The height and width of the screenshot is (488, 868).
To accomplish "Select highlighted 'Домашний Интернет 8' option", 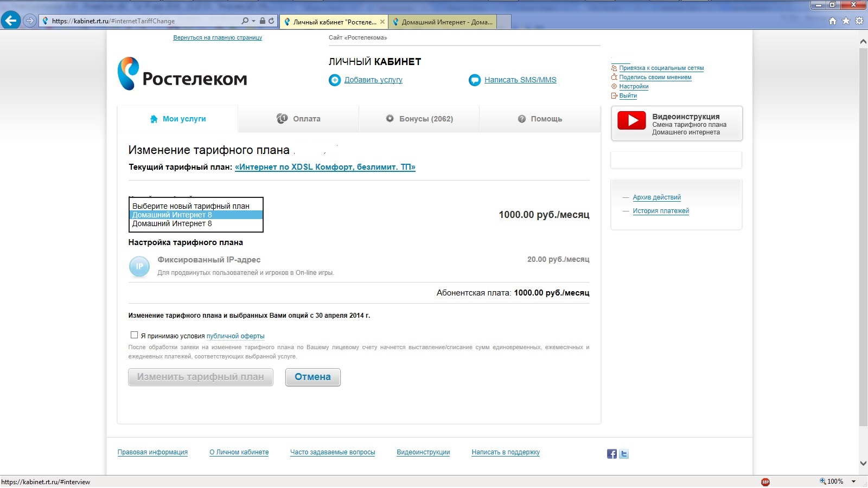I will pyautogui.click(x=196, y=215).
